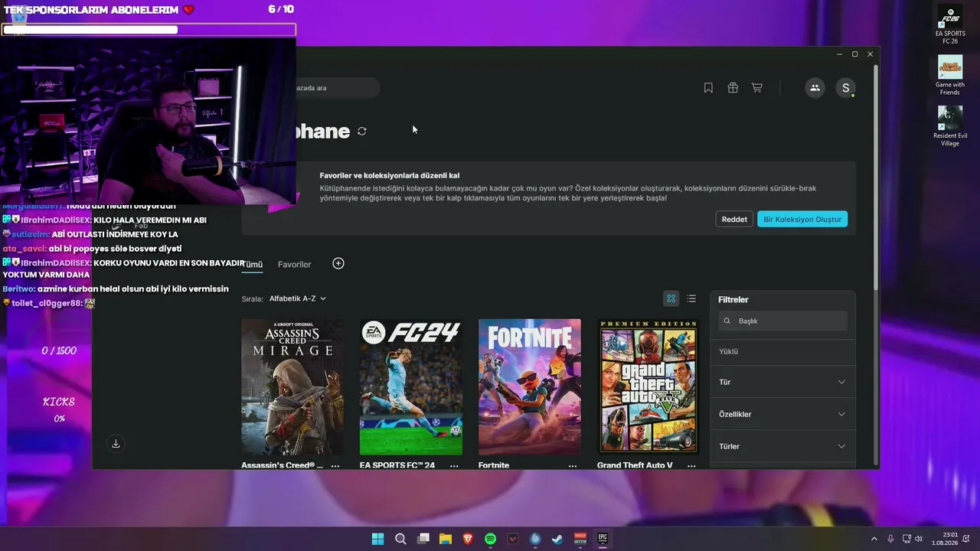This screenshot has height=551, width=980.
Task: Click the Fortnite title text
Action: pyautogui.click(x=494, y=465)
